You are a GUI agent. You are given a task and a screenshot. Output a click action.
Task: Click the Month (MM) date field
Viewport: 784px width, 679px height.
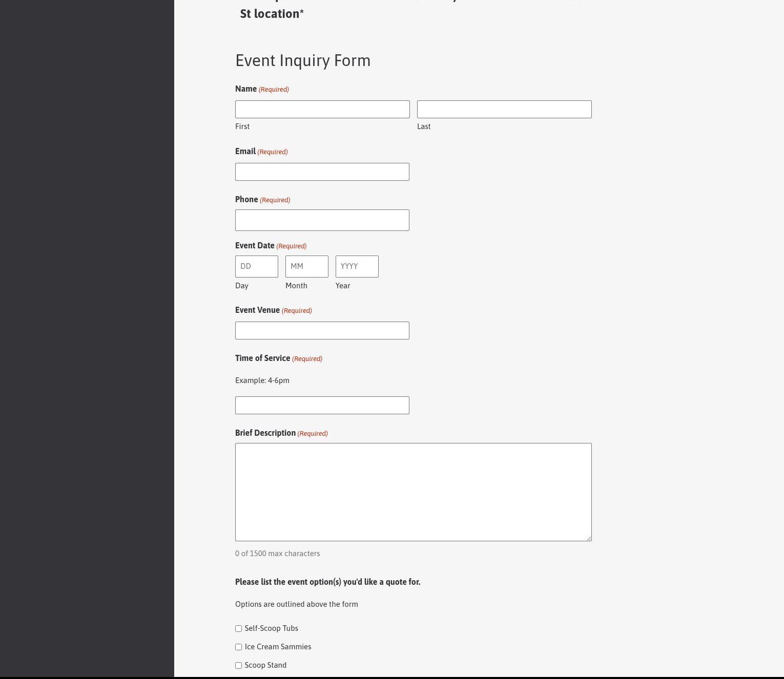(x=307, y=266)
